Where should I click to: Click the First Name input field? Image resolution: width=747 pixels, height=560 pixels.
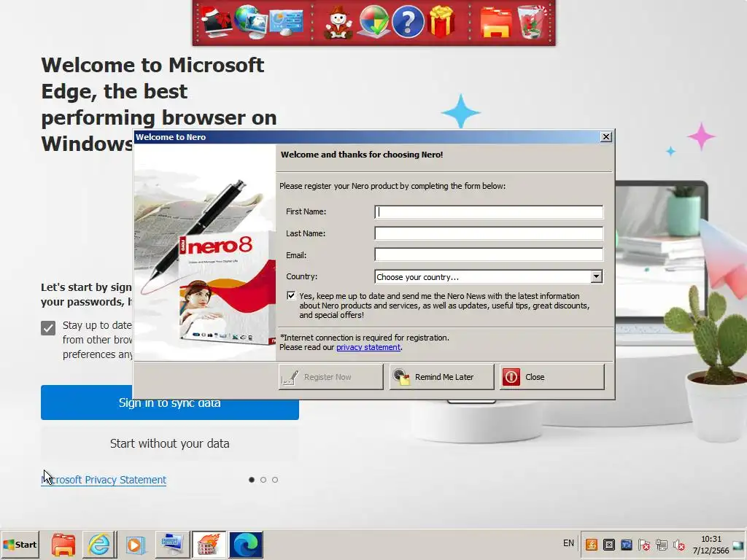(489, 212)
